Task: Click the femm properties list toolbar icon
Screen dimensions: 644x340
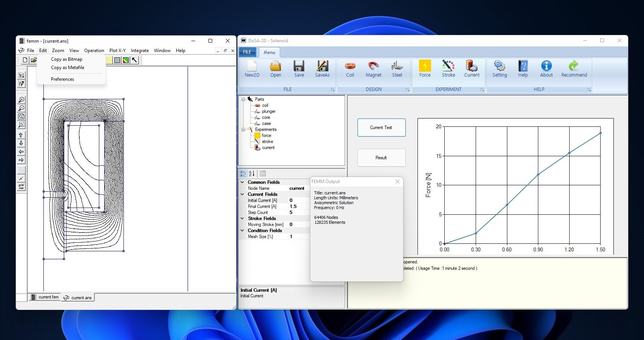Action: [21, 75]
